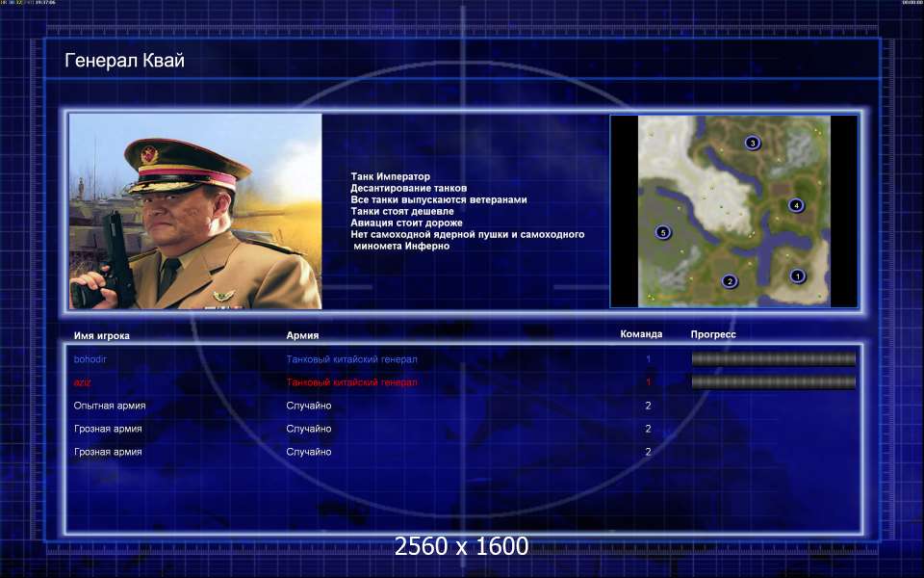924x578 pixels.
Task: Click start position marker 3 on the map
Action: click(752, 143)
